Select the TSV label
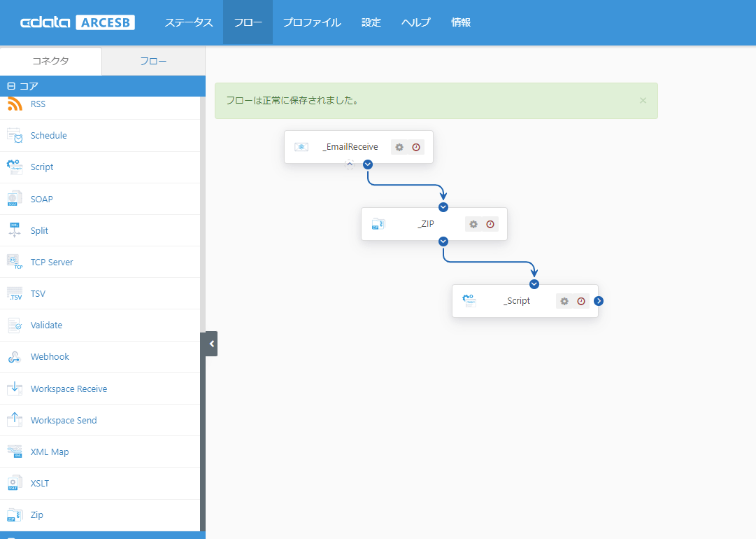This screenshot has width=756, height=539. (38, 294)
